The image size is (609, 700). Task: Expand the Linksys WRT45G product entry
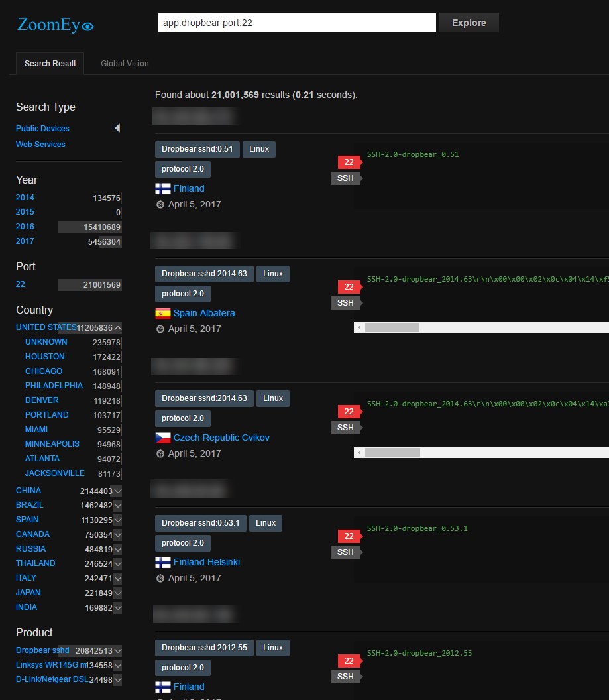[x=118, y=665]
